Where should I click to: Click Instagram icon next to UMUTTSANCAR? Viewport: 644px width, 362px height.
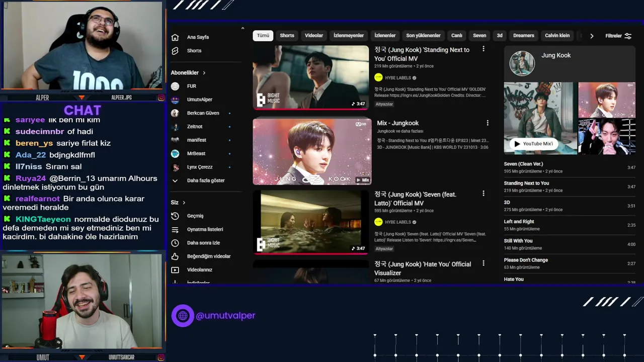[161, 357]
